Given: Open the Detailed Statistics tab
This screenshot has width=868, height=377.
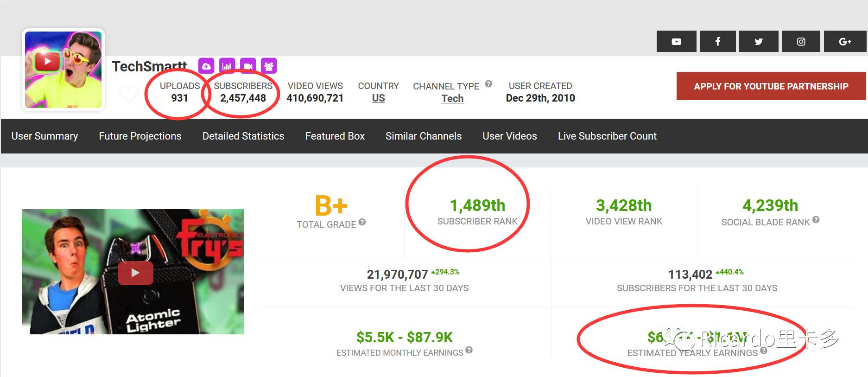Looking at the screenshot, I should click(243, 136).
